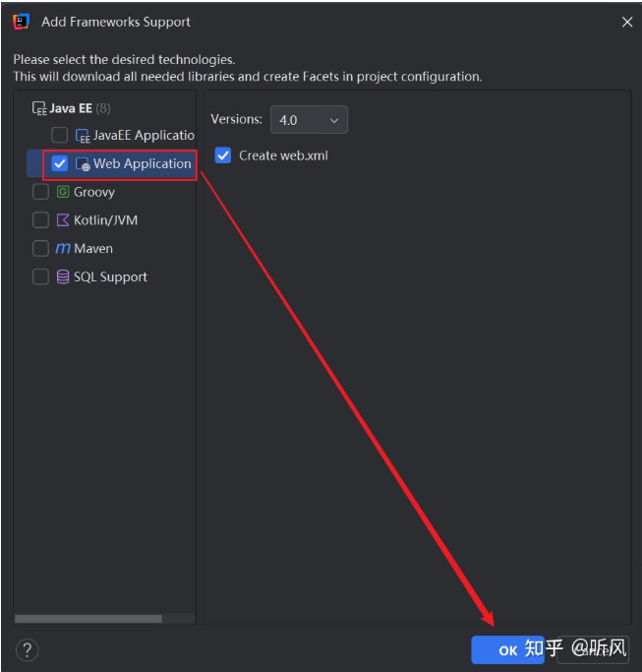
Task: Enable the JavaEE Application checkbox
Action: 60,135
